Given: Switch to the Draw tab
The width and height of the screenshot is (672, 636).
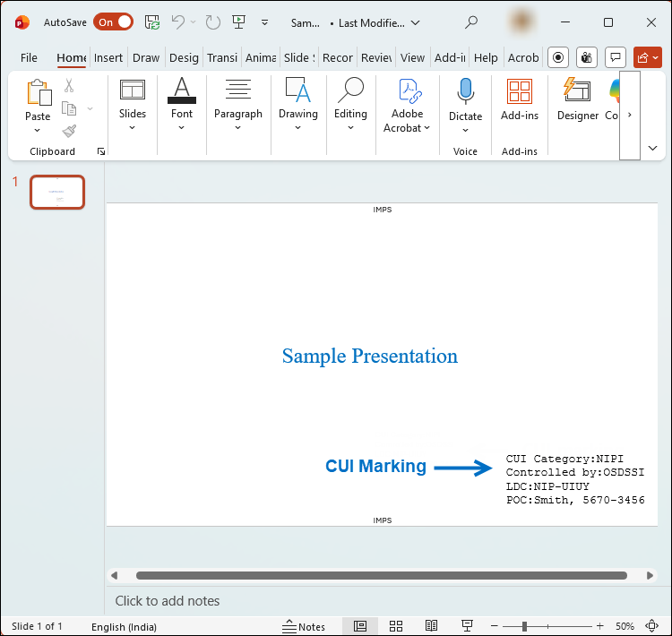Looking at the screenshot, I should coord(146,57).
